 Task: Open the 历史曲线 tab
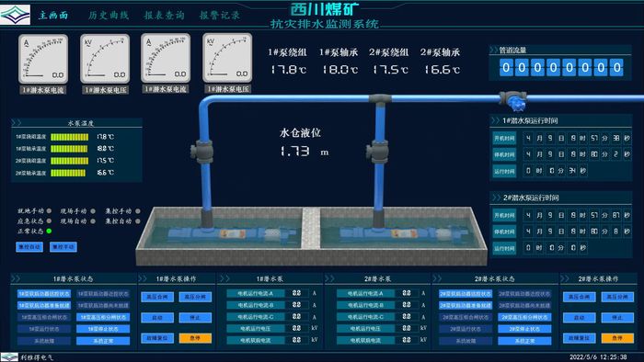[x=109, y=16]
